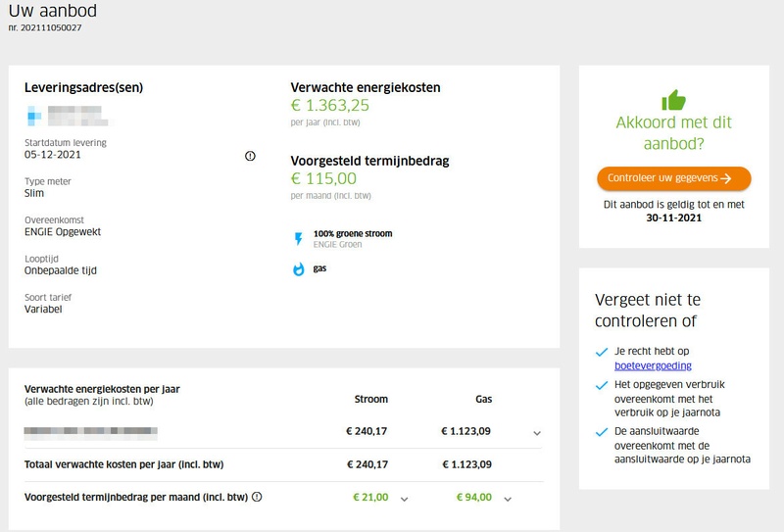
Task: Click the checkmark beside the aansluitwaarde item
Action: pos(602,431)
